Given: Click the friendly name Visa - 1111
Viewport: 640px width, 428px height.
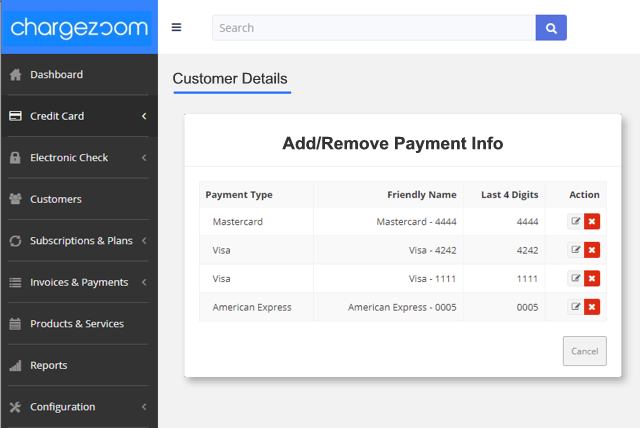Looking at the screenshot, I should (x=433, y=279).
